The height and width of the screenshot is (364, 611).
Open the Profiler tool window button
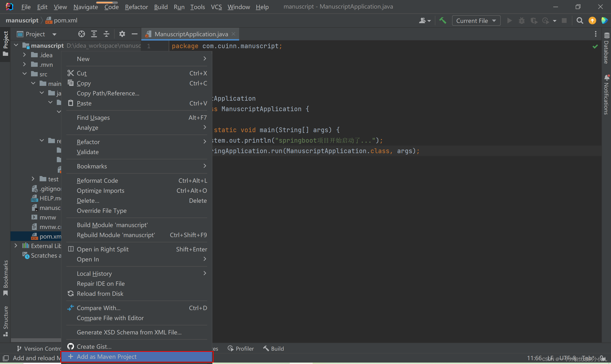(241, 348)
